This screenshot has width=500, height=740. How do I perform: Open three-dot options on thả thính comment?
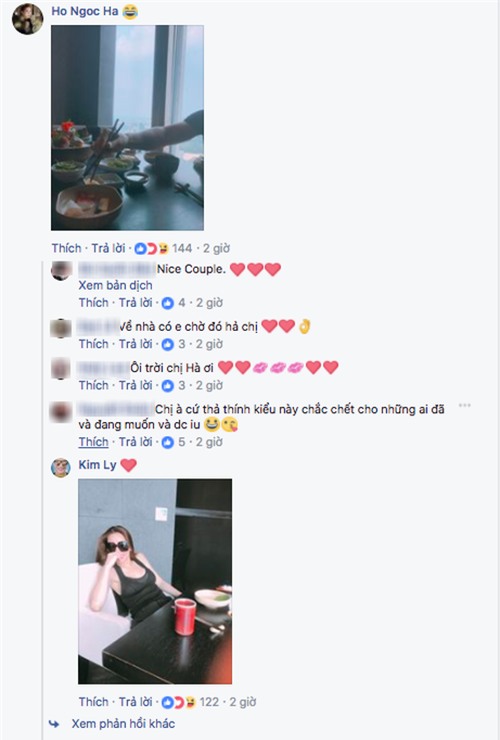[465, 405]
